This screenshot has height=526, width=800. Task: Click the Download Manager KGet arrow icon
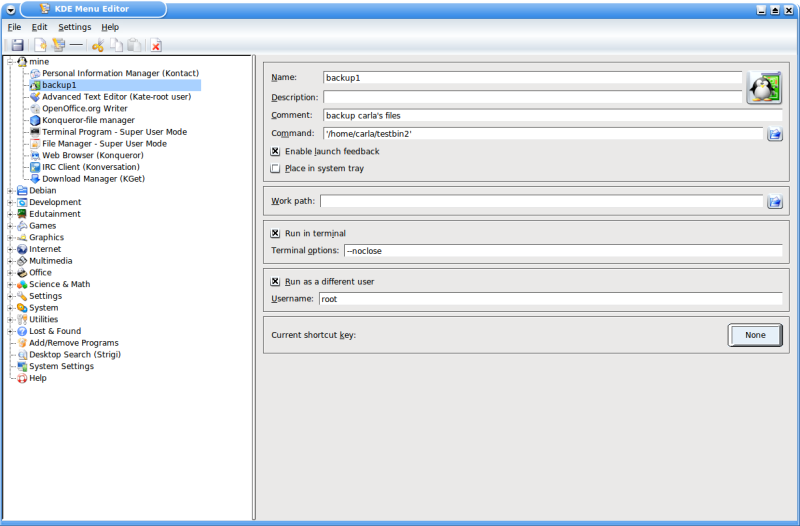(x=35, y=179)
